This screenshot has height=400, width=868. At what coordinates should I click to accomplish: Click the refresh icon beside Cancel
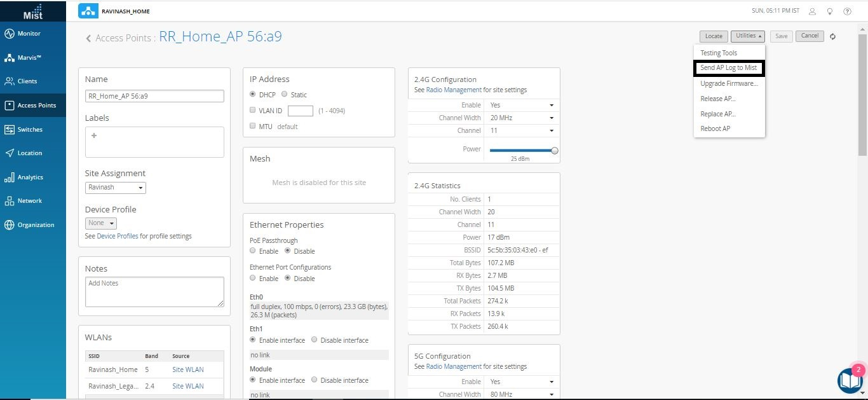tap(832, 36)
